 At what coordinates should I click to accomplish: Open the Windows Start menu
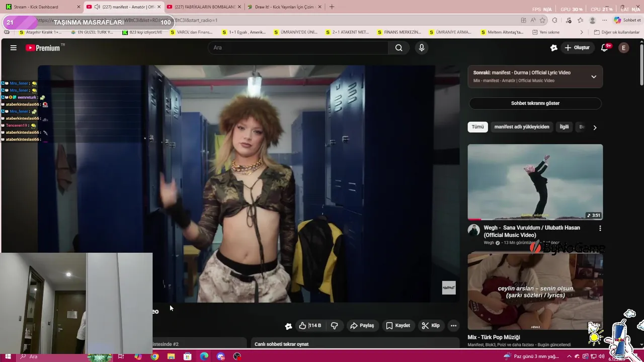pyautogui.click(x=8, y=356)
